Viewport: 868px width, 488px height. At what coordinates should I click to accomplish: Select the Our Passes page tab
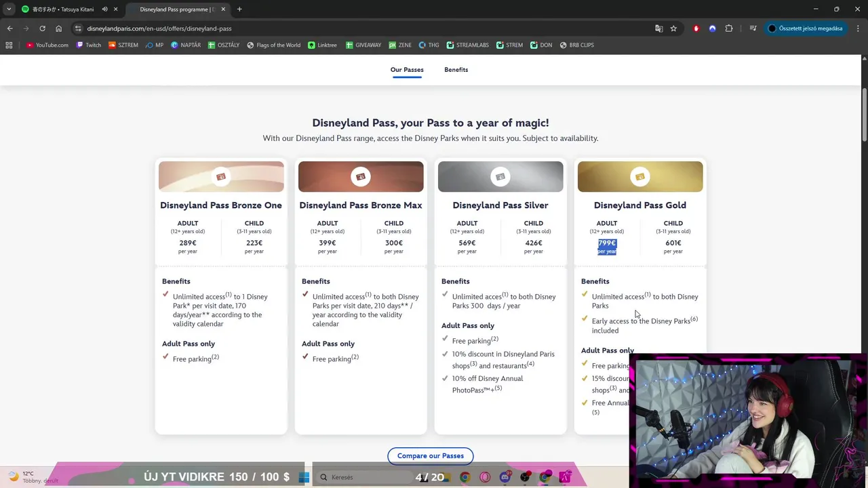[407, 70]
